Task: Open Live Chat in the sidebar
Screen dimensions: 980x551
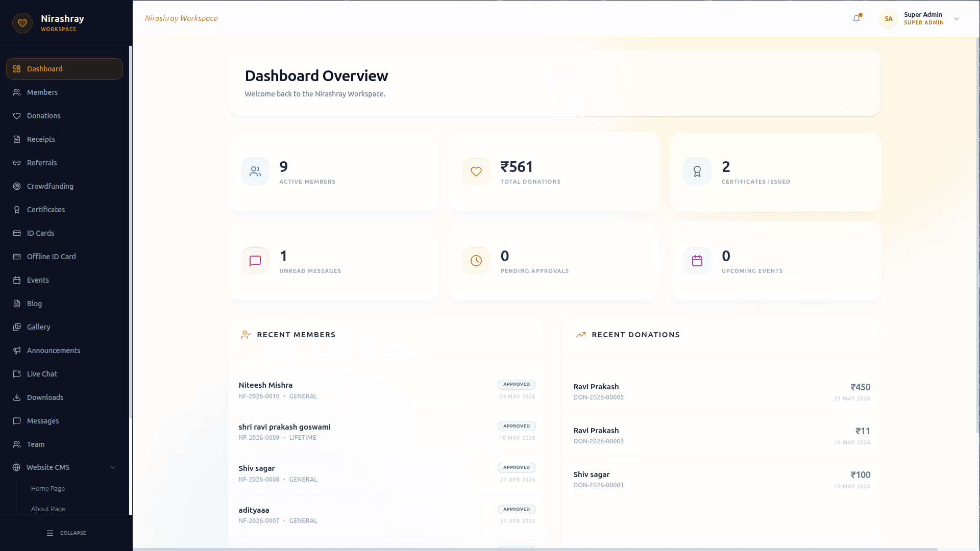Action: [x=64, y=374]
